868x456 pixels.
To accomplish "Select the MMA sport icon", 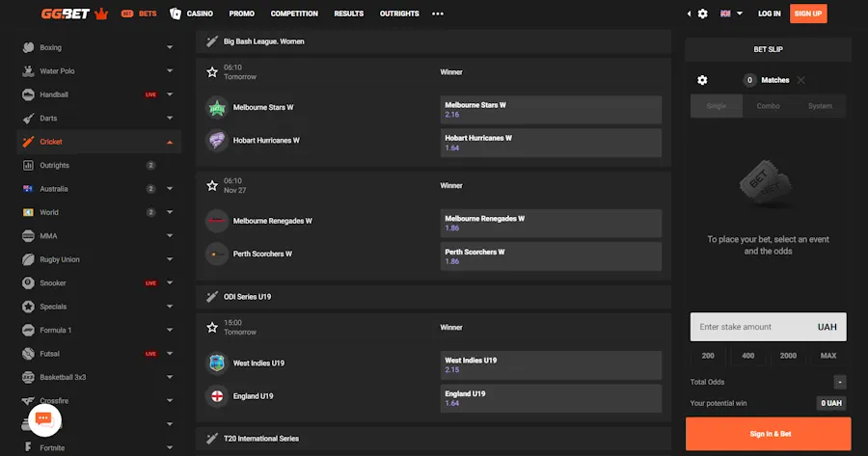I will pyautogui.click(x=28, y=236).
